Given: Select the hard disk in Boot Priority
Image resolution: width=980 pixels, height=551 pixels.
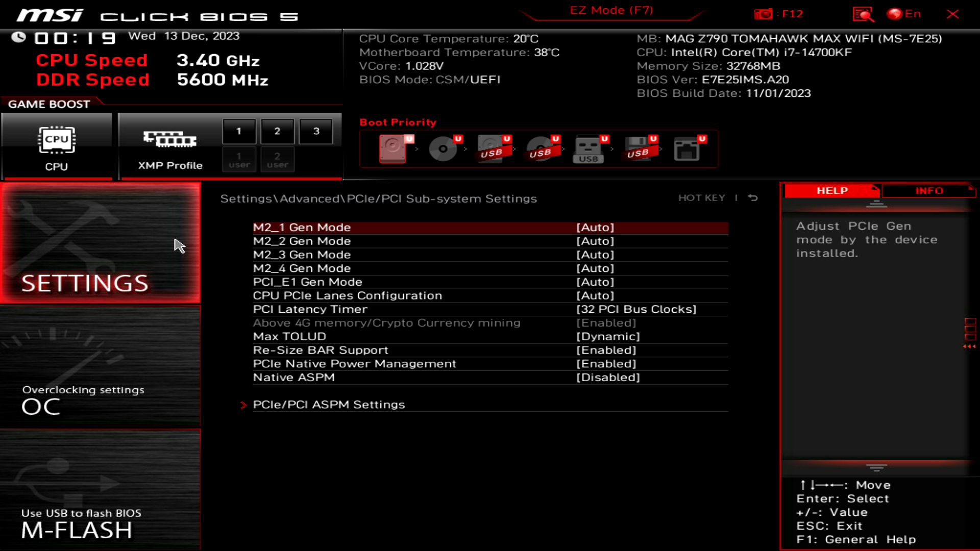Looking at the screenshot, I should (392, 149).
